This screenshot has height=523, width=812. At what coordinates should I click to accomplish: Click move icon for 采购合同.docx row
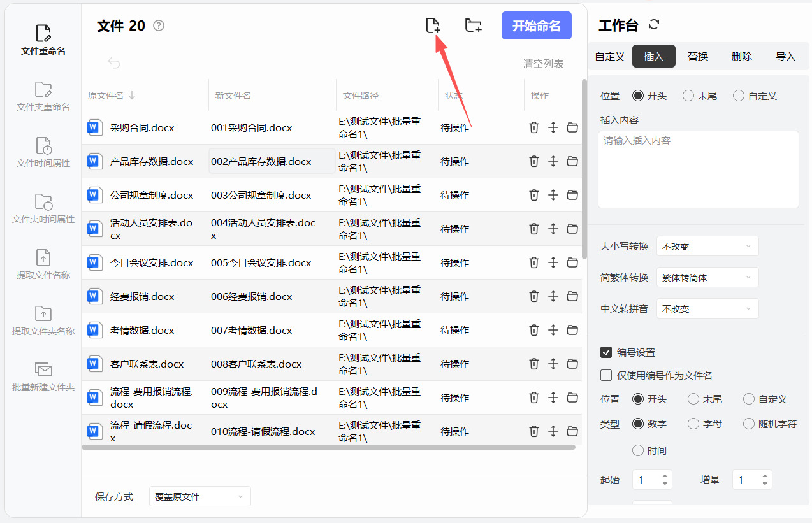(x=553, y=127)
